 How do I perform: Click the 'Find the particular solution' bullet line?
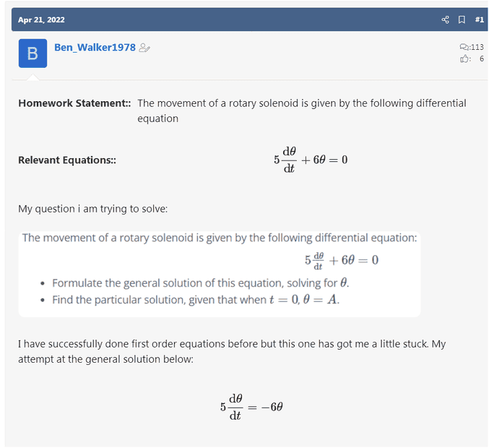point(195,299)
